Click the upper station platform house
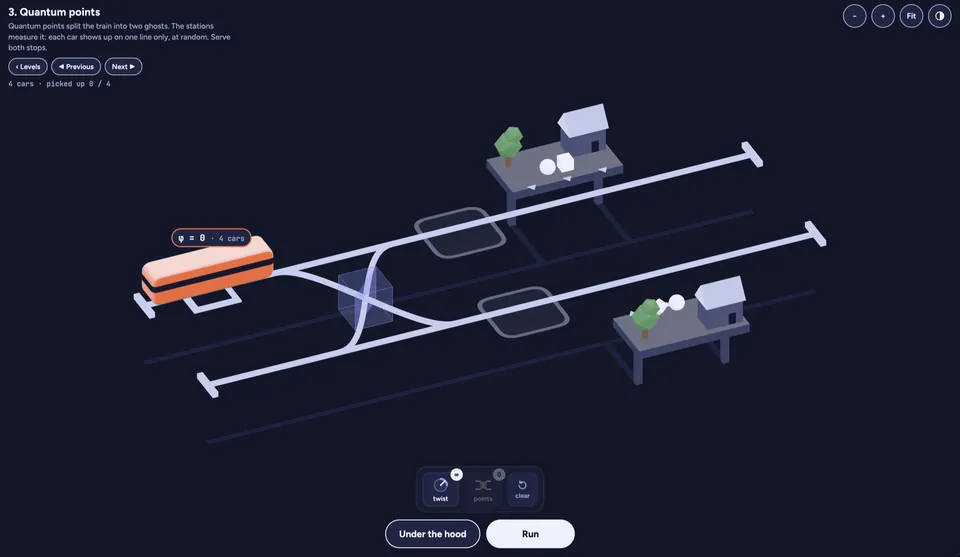 point(583,128)
